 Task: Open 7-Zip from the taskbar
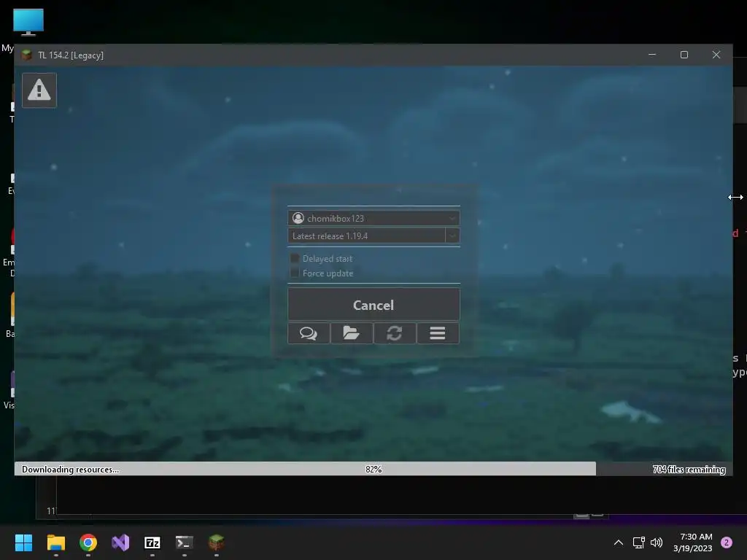click(x=152, y=542)
